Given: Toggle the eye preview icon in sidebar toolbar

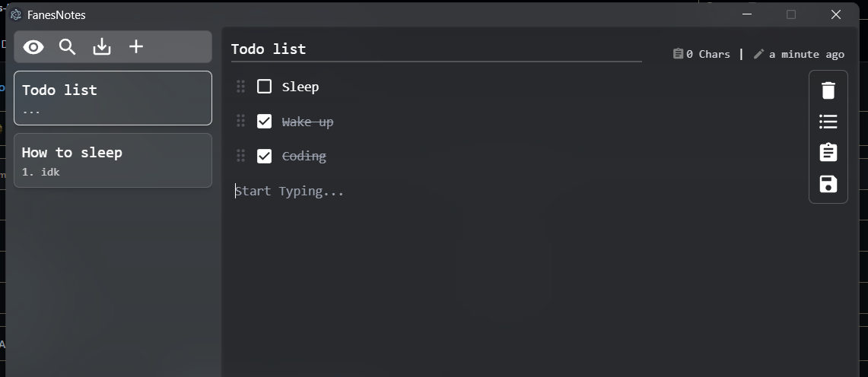Looking at the screenshot, I should (x=33, y=47).
